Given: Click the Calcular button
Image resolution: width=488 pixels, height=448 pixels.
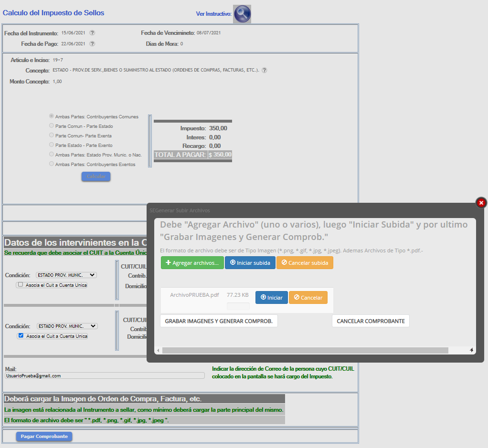Looking at the screenshot, I should click(96, 176).
